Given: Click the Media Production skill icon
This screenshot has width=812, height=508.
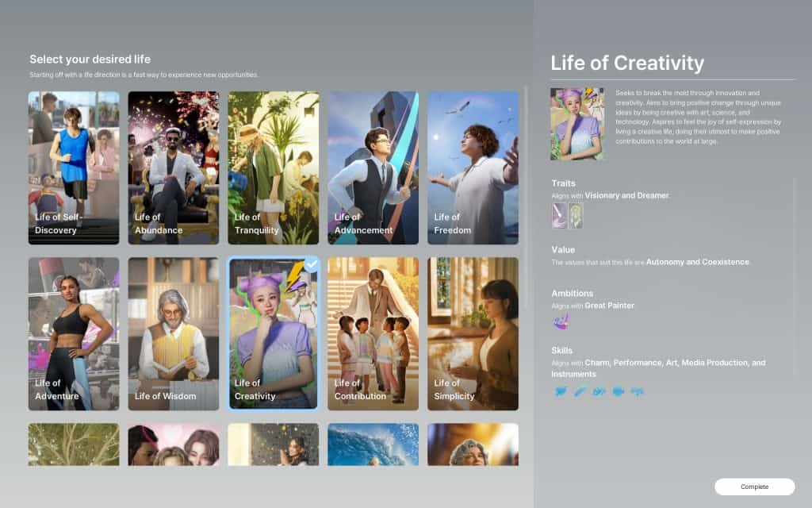Looking at the screenshot, I should [x=618, y=391].
